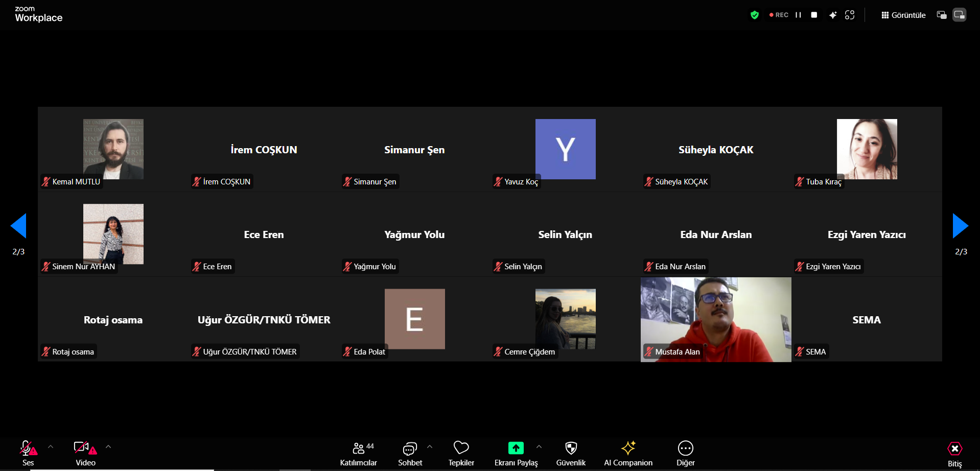Stop the meeting recording
This screenshot has width=980, height=471.
tap(814, 15)
